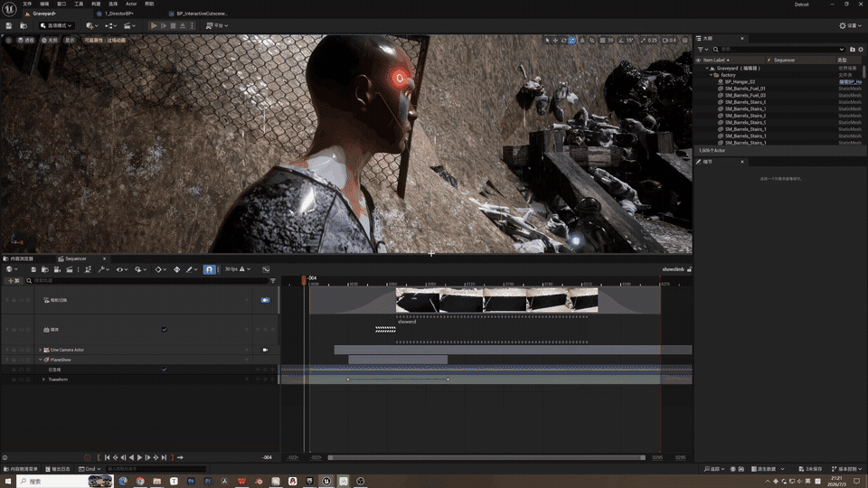Open Sequencer curve editor icon

[266, 269]
